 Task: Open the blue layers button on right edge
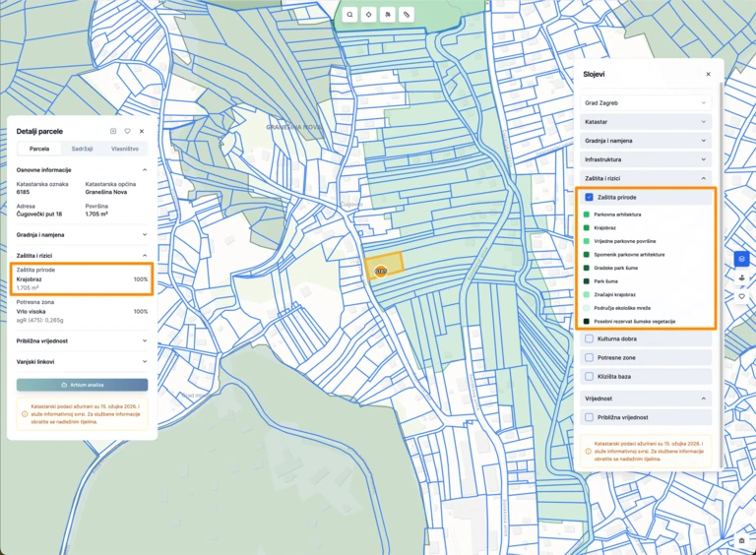(x=741, y=260)
